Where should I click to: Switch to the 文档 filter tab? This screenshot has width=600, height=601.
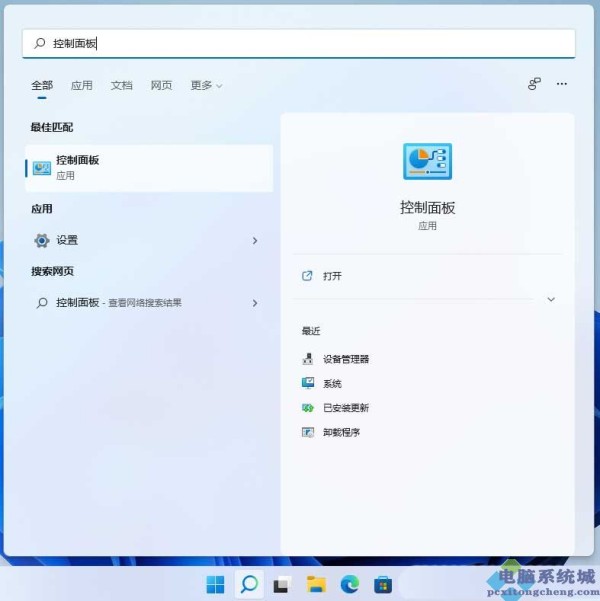pos(122,85)
